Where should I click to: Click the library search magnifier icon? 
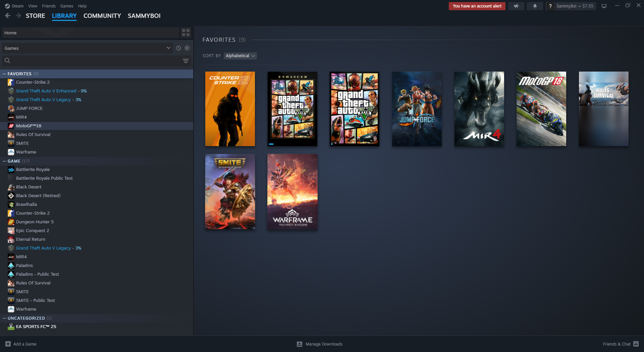[x=8, y=61]
